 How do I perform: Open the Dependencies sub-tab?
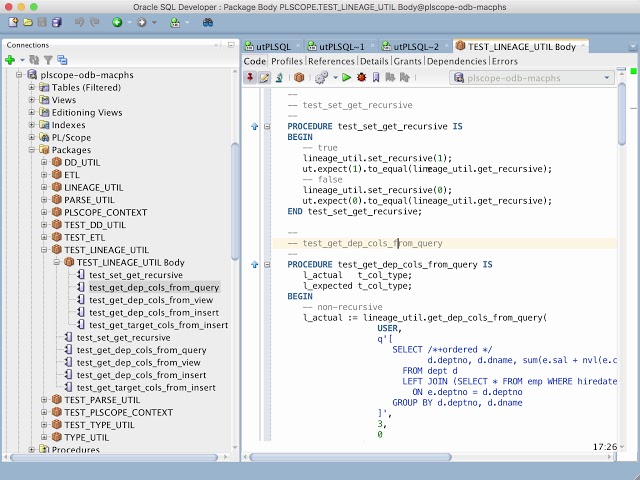pyautogui.click(x=456, y=61)
